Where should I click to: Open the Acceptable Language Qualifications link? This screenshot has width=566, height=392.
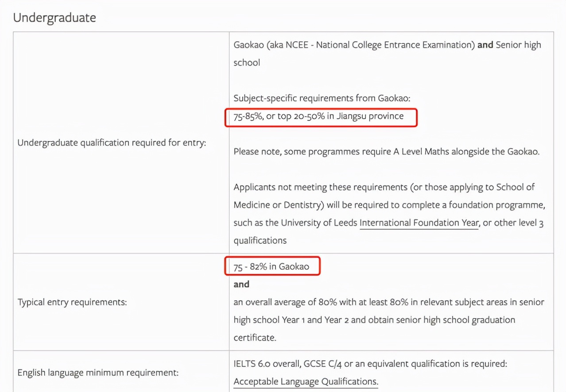tap(306, 381)
